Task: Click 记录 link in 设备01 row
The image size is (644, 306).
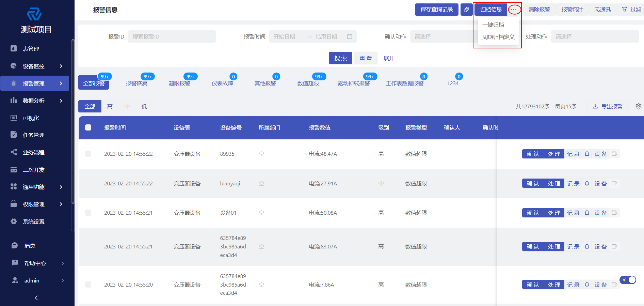Action: pos(573,213)
